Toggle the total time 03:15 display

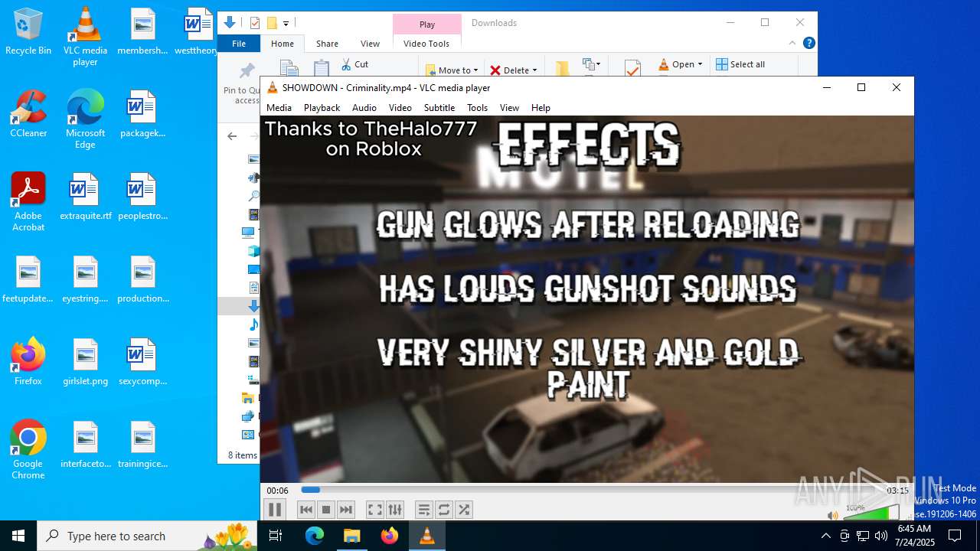897,491
